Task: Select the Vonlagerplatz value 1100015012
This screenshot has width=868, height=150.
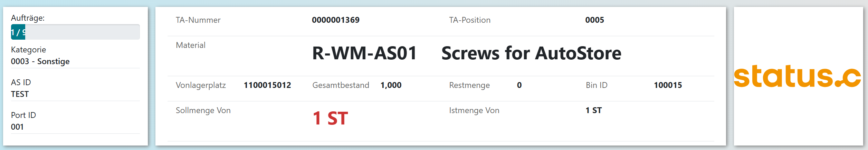Action: (267, 85)
